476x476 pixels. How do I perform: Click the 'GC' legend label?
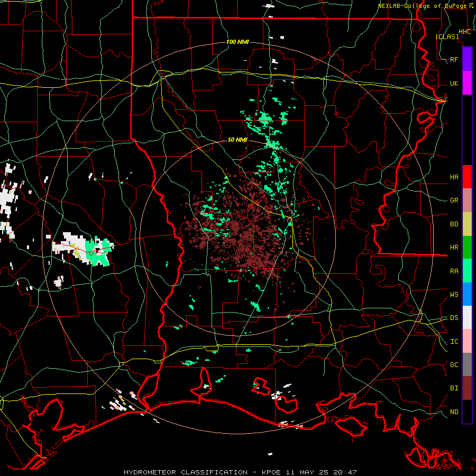tap(454, 364)
